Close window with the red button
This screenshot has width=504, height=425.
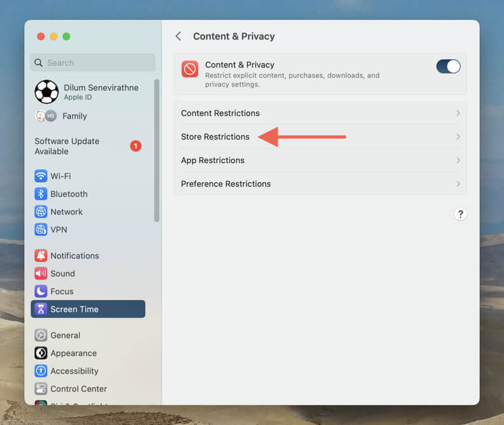coord(41,36)
